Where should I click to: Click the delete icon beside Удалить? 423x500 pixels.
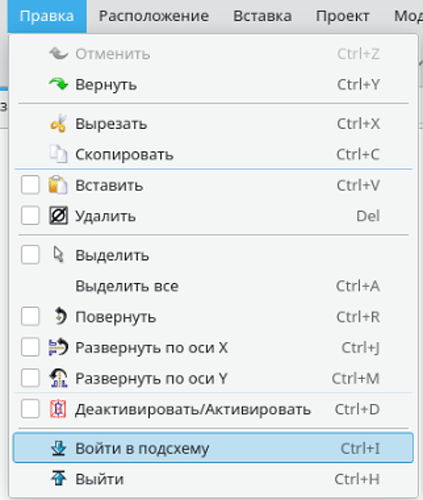click(x=58, y=216)
